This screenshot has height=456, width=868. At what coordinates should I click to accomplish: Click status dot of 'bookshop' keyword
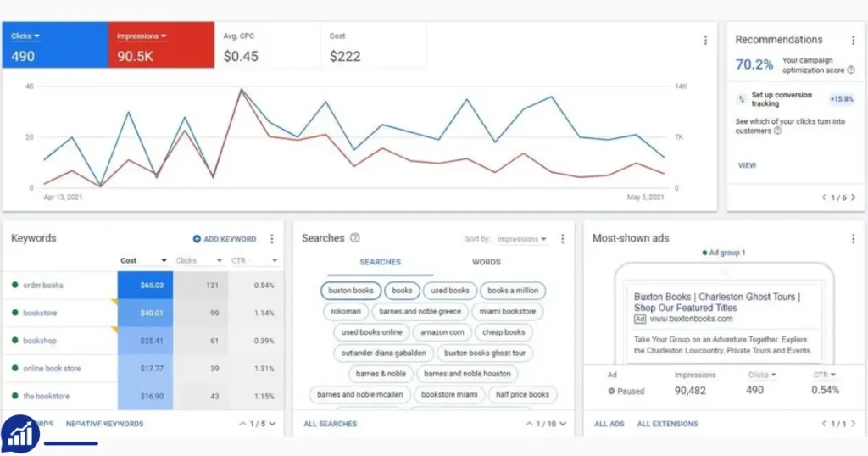[x=15, y=341]
